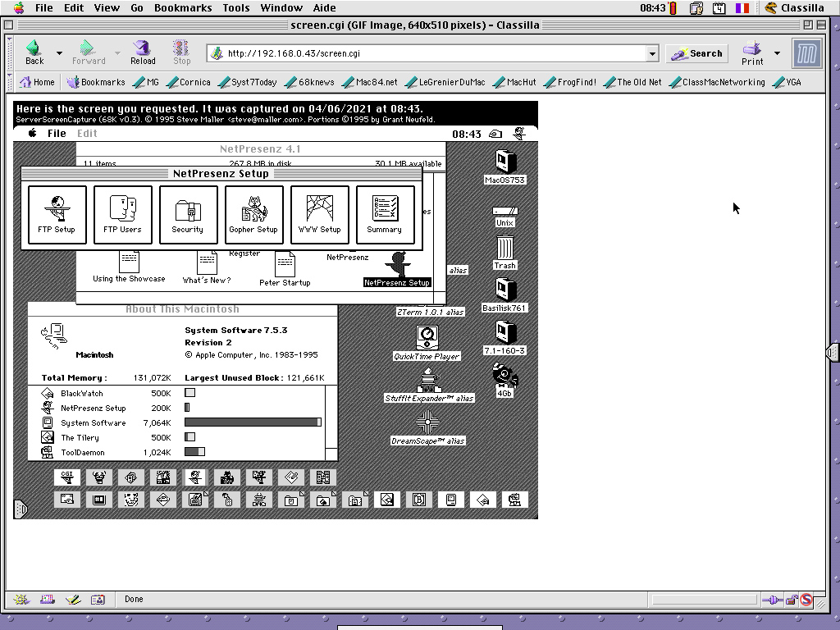The image size is (840, 630).
Task: Collapse the bookmarks toolbar grippy
Action: pyautogui.click(x=10, y=82)
